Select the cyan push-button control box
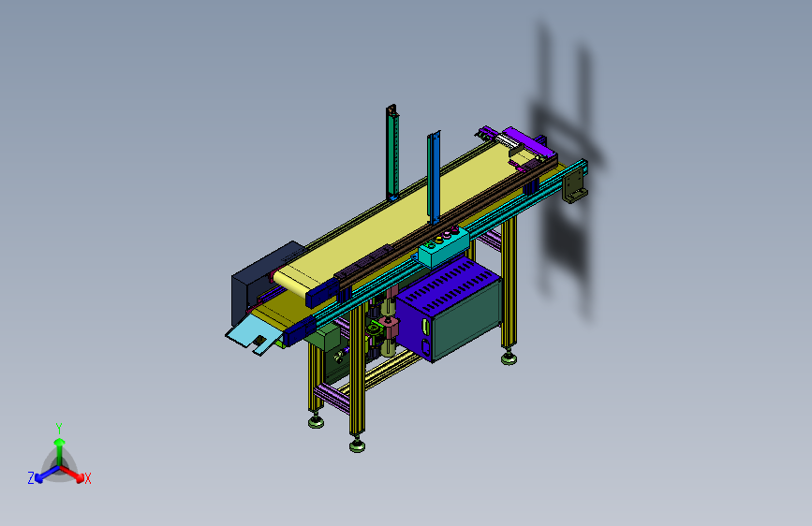The width and height of the screenshot is (812, 526). (443, 248)
